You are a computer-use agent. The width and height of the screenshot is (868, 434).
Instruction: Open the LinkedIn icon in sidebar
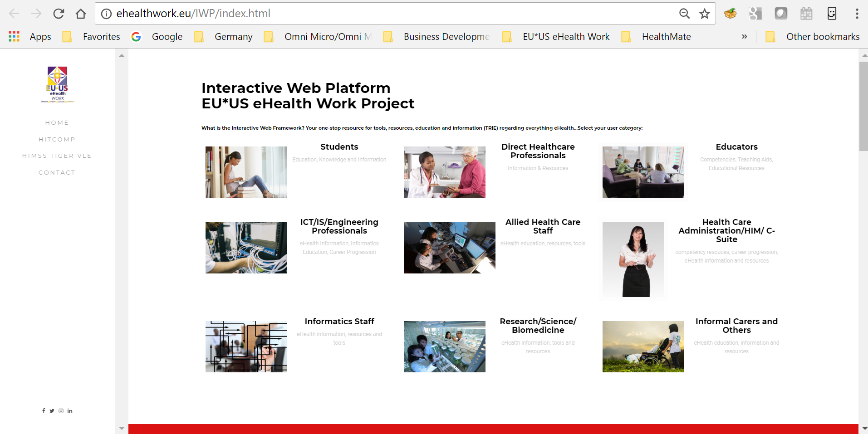click(x=70, y=411)
